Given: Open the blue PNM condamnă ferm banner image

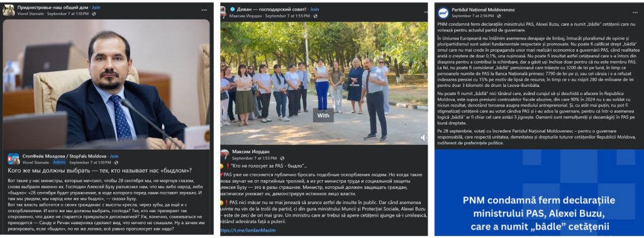Looking at the screenshot, I should click(539, 193).
